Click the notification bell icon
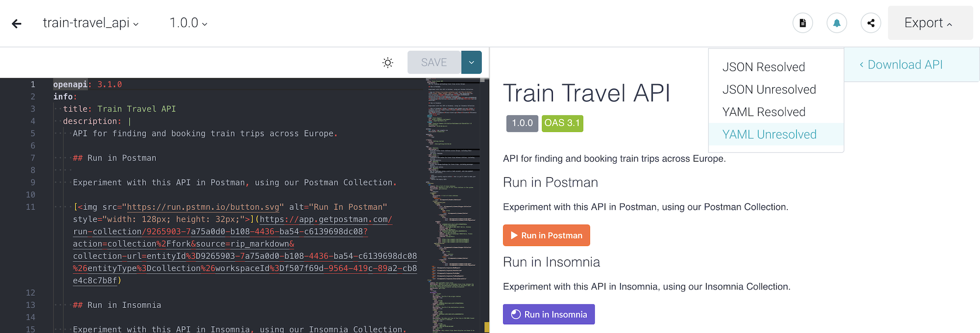The height and width of the screenshot is (333, 980). [x=837, y=23]
